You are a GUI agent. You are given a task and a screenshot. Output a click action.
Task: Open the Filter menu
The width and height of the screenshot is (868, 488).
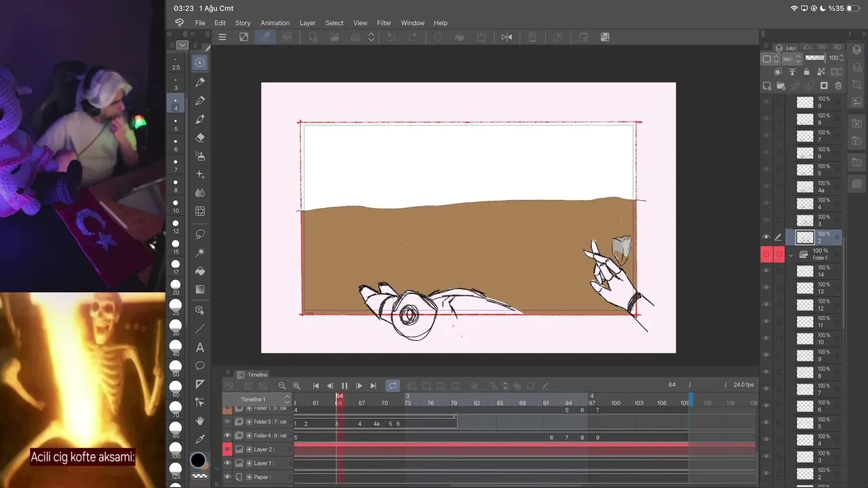(384, 23)
